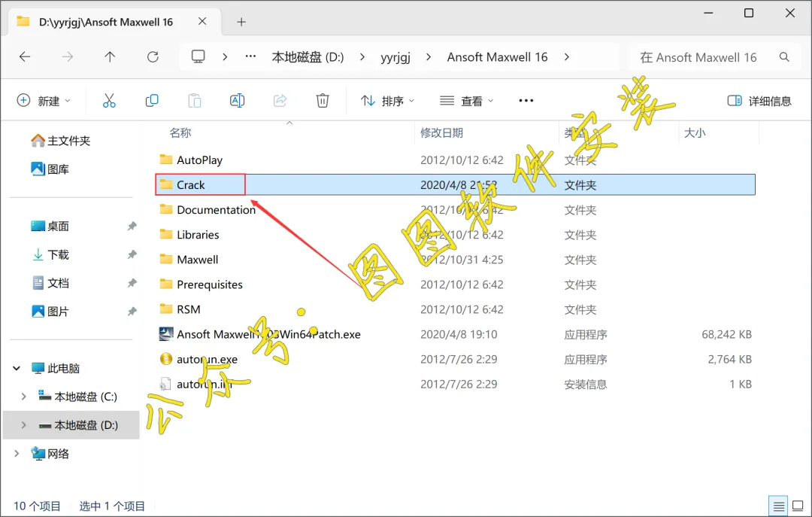Expand the 本地磁盘 (D:) tree node
The height and width of the screenshot is (517, 812).
tap(23, 425)
